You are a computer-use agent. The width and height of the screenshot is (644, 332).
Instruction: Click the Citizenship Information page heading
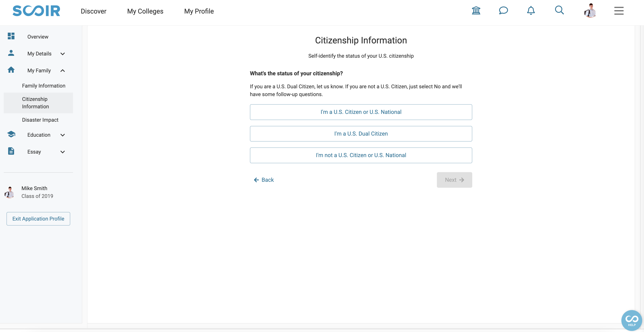[361, 40]
